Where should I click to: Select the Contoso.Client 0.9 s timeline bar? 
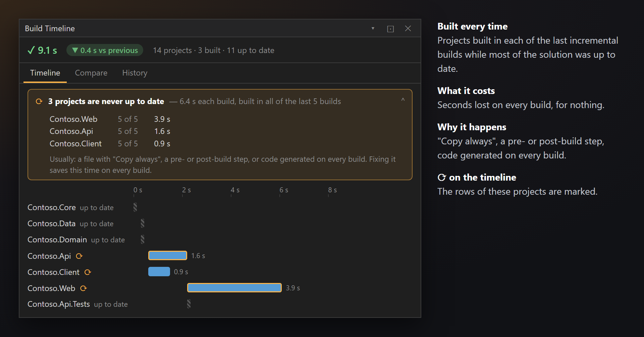(x=159, y=272)
